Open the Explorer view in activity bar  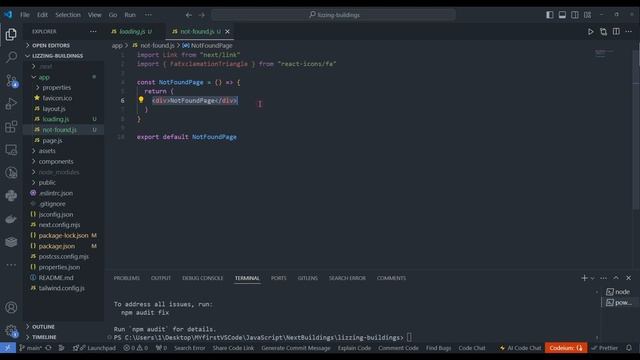[x=11, y=34]
